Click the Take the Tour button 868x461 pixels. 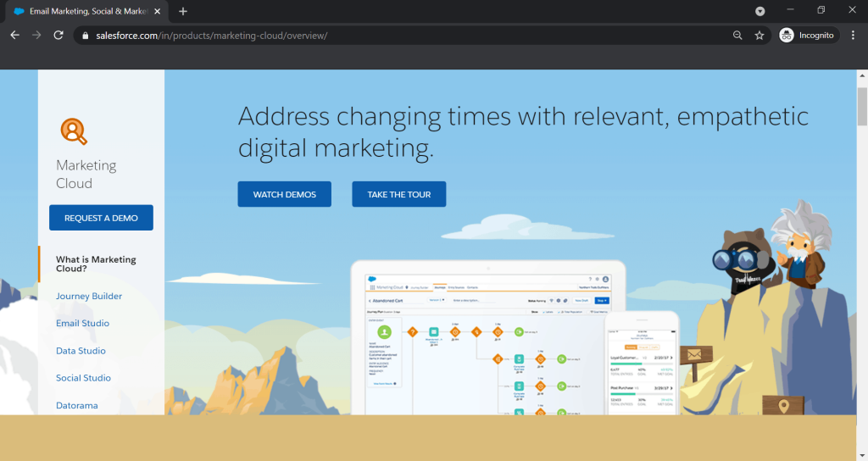click(399, 194)
